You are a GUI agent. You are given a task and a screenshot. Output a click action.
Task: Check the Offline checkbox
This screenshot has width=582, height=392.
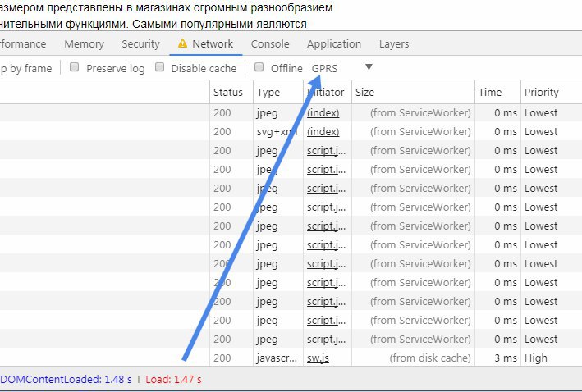(259, 67)
